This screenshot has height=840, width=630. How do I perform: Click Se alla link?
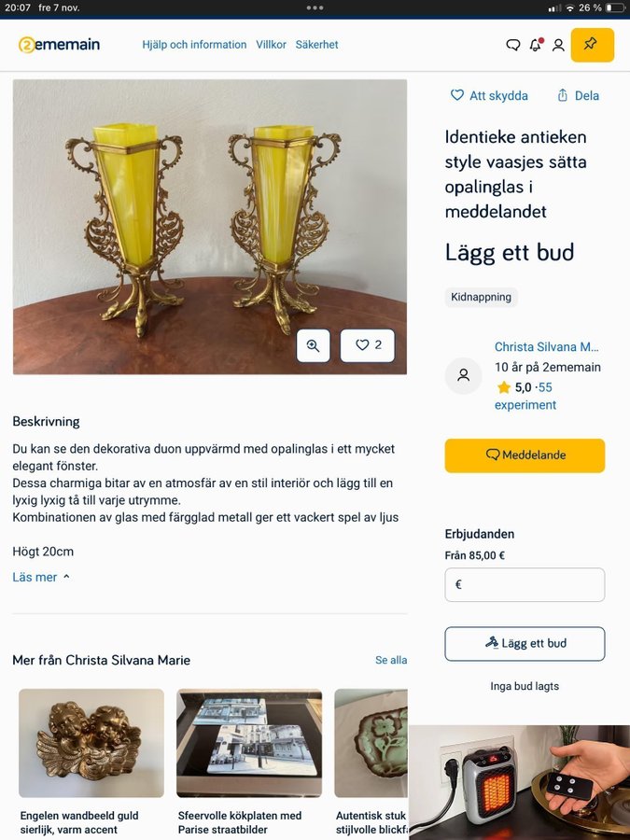click(391, 660)
